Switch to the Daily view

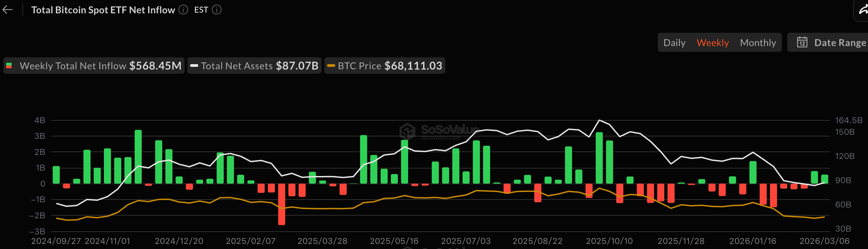[674, 43]
